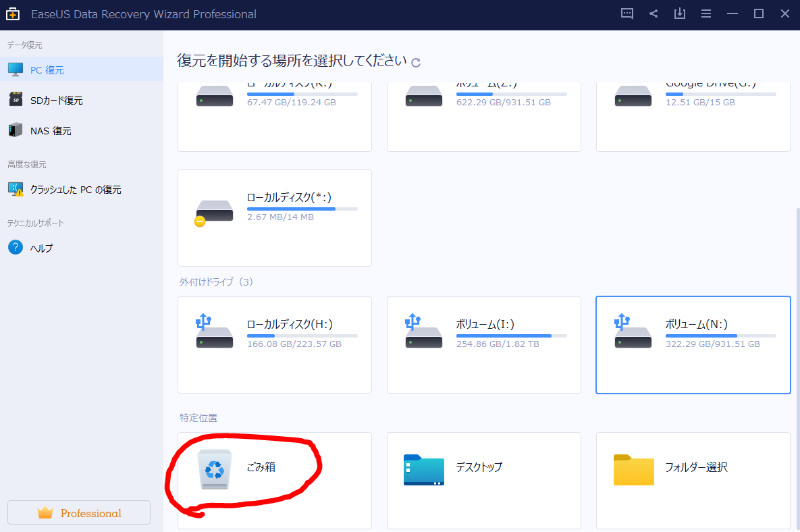Click フォルダー選択 to pick a folder
Image resolution: width=800 pixels, height=532 pixels.
point(693,481)
